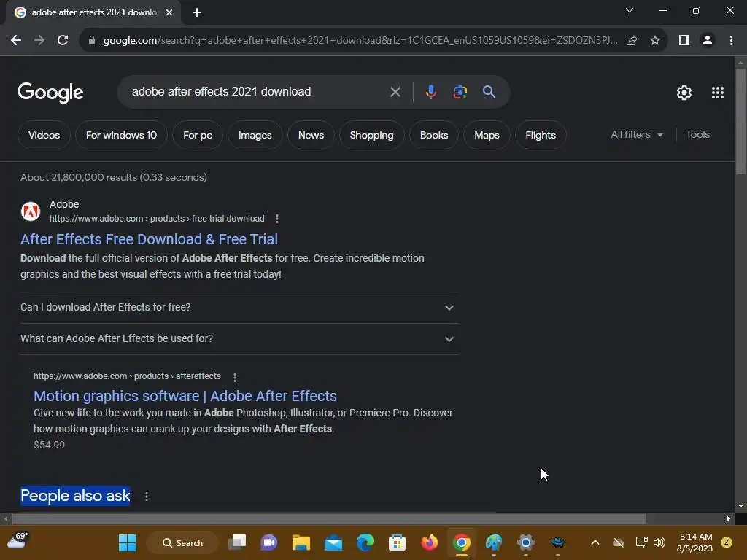Open the Chrome side panel
This screenshot has width=747, height=560.
(684, 41)
